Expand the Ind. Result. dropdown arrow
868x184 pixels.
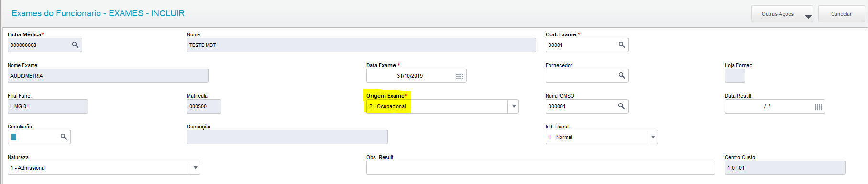click(653, 137)
